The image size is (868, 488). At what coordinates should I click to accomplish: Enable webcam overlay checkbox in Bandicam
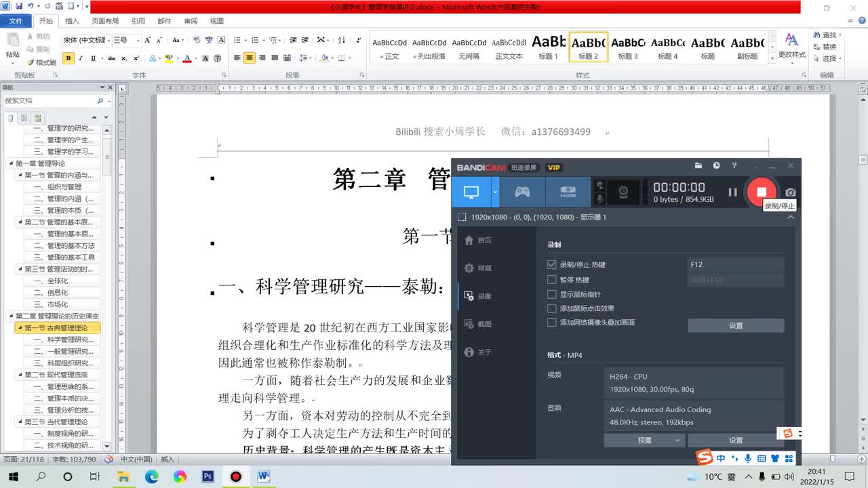tap(551, 323)
